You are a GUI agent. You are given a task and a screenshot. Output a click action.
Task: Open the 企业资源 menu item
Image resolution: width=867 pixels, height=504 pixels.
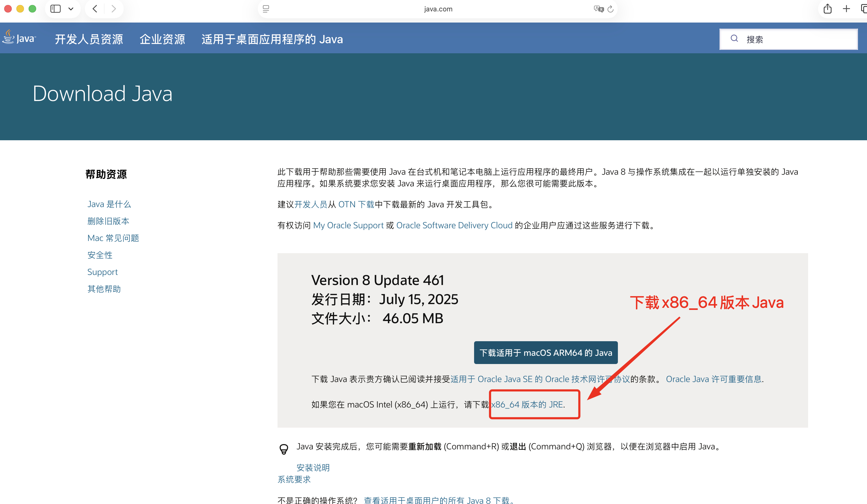(x=162, y=39)
